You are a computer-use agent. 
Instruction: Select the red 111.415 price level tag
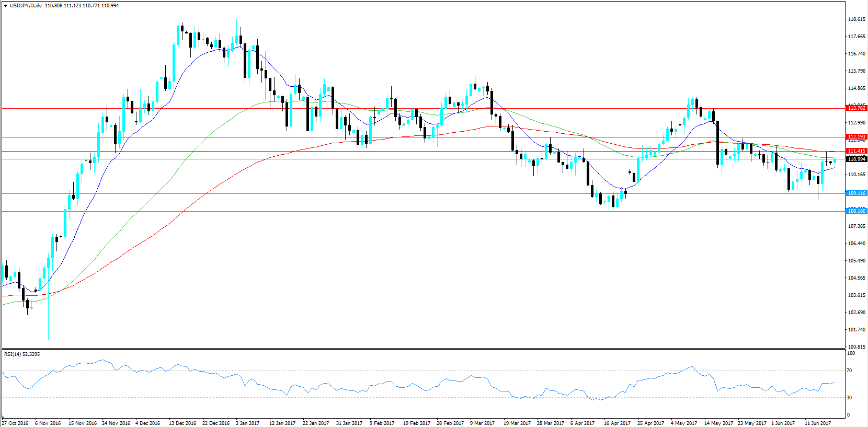pyautogui.click(x=856, y=151)
